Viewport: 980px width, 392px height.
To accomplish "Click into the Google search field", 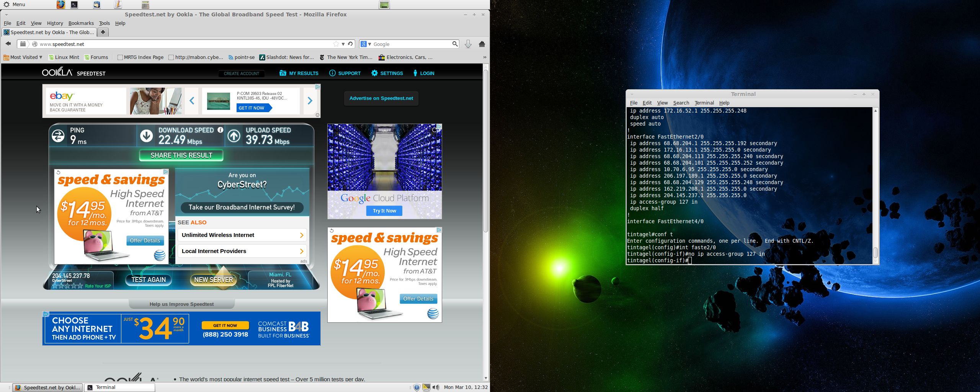I will [412, 44].
